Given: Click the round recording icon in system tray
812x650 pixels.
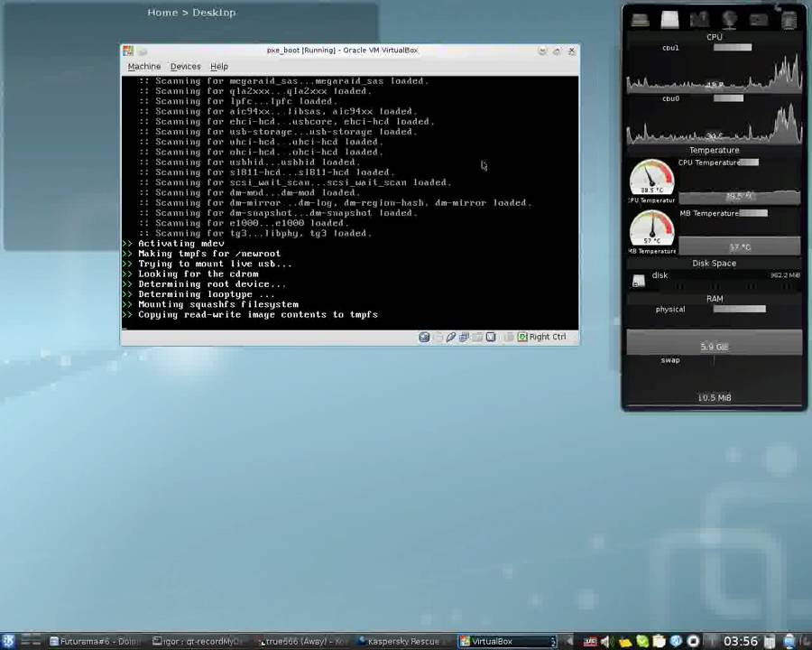Looking at the screenshot, I should click(x=694, y=641).
